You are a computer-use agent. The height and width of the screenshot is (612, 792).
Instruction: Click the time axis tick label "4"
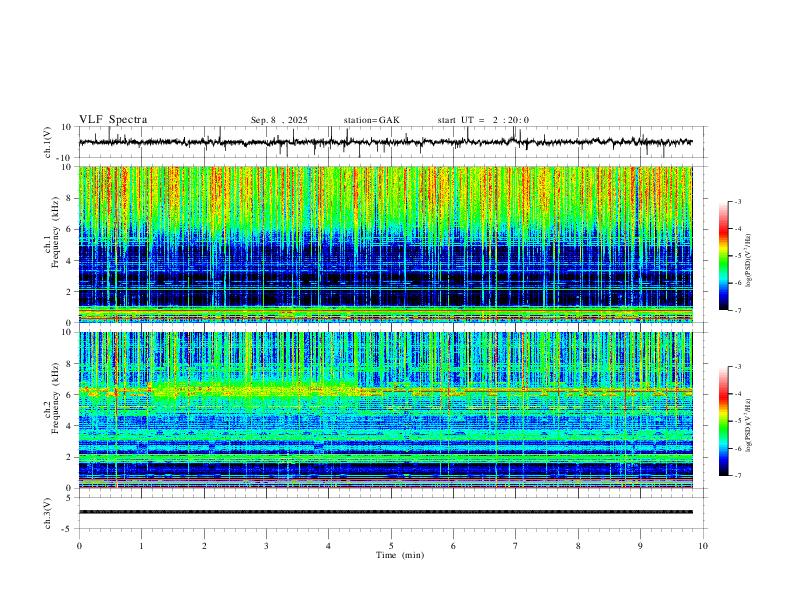pyautogui.click(x=328, y=546)
